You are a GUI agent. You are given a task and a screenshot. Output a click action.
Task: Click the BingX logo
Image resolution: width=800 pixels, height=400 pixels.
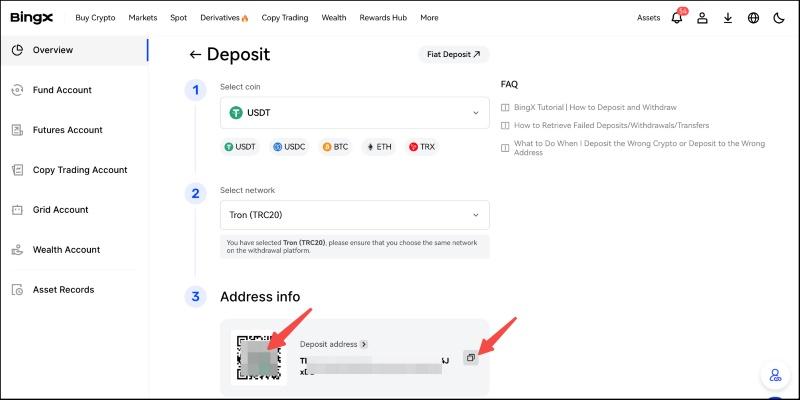coord(32,17)
